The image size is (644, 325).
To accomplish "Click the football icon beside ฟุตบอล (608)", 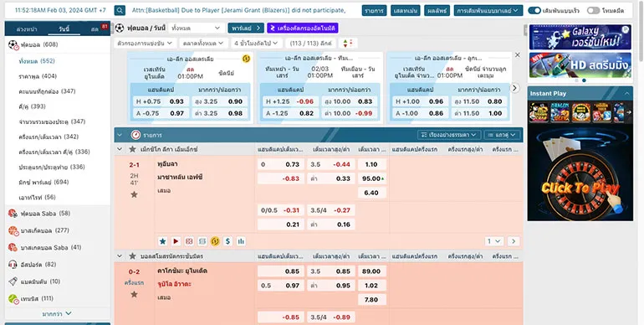I will tap(13, 45).
